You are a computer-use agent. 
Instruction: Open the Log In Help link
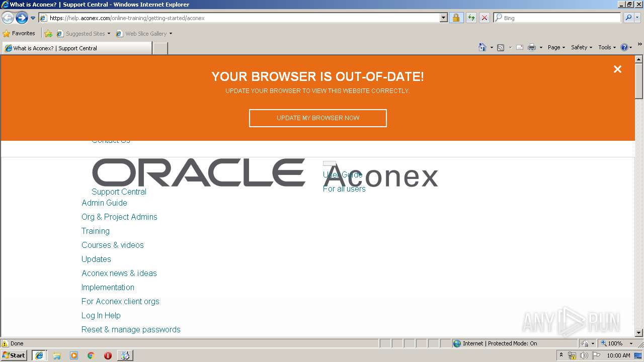click(x=101, y=315)
